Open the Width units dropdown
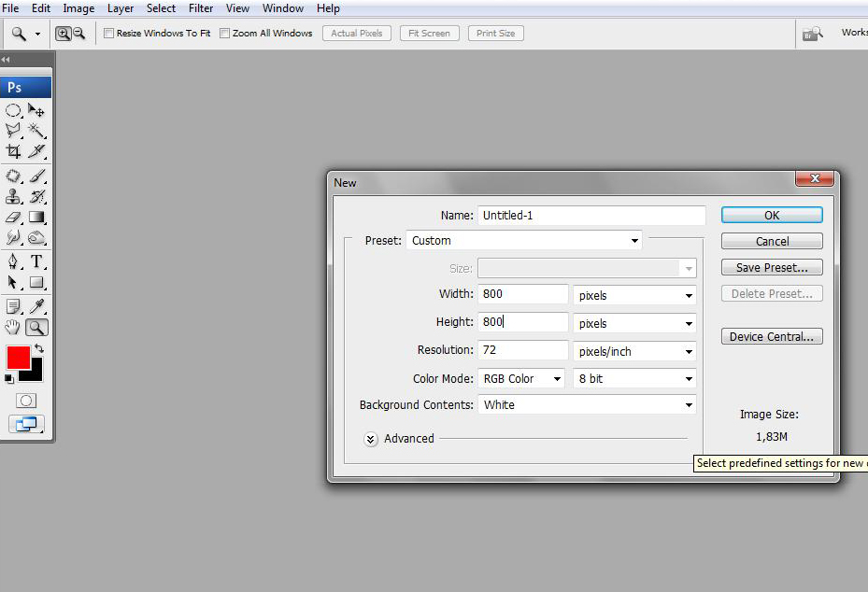868x592 pixels. (634, 295)
